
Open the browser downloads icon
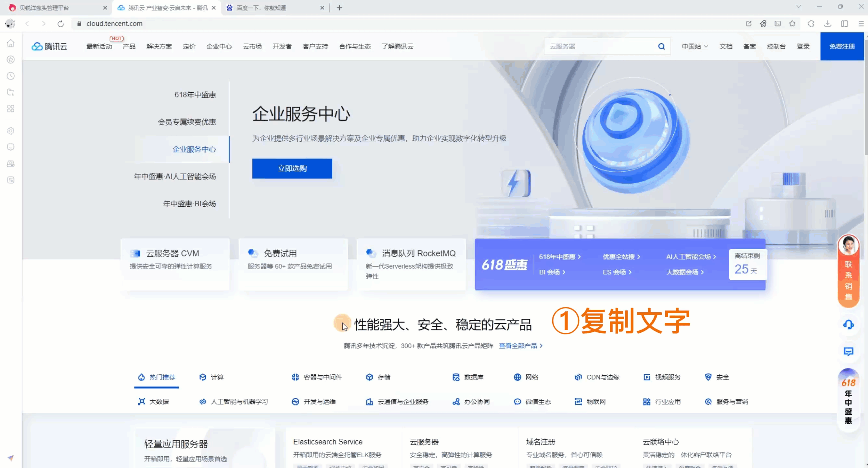pos(828,24)
